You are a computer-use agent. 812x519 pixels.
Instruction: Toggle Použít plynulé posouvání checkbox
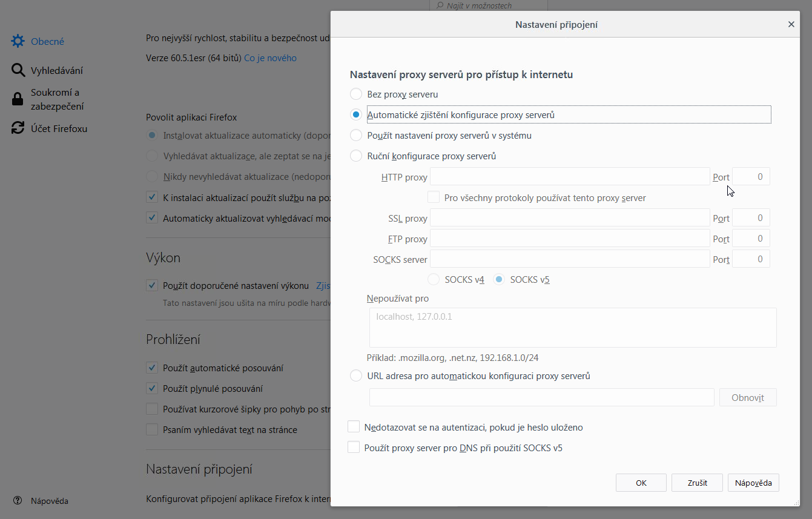[x=152, y=388]
